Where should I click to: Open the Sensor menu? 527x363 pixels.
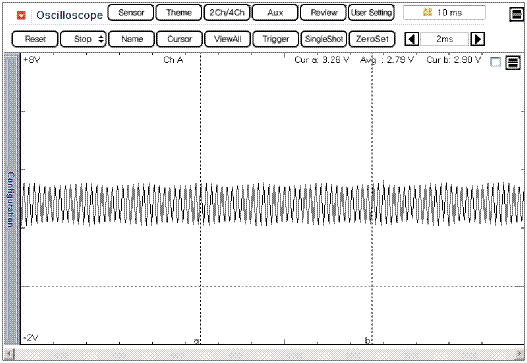coord(131,13)
